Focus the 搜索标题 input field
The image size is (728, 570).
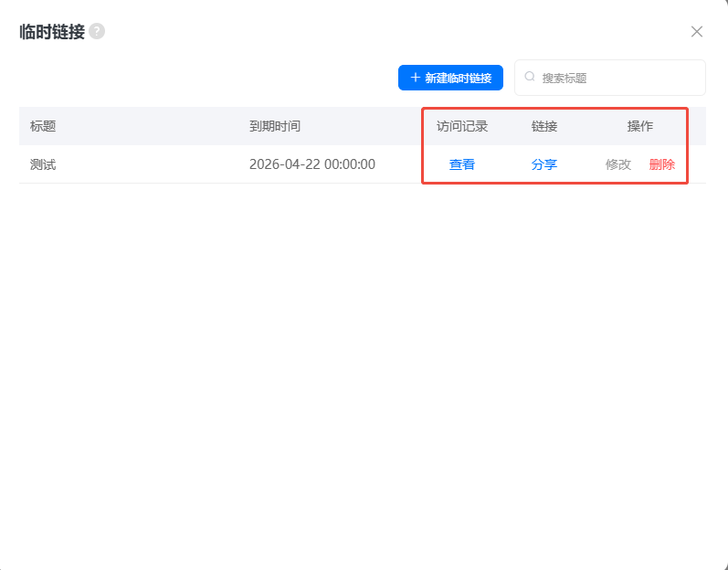tap(617, 78)
